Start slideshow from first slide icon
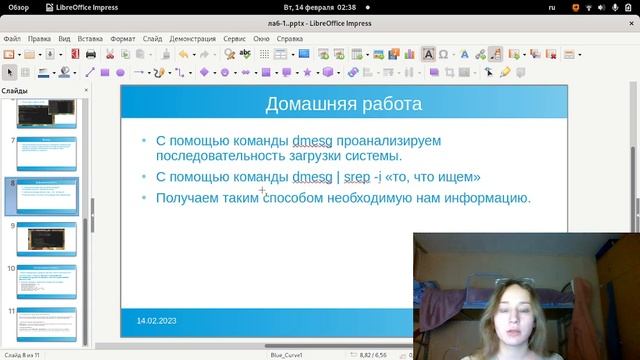The image size is (640, 360). 324,54
